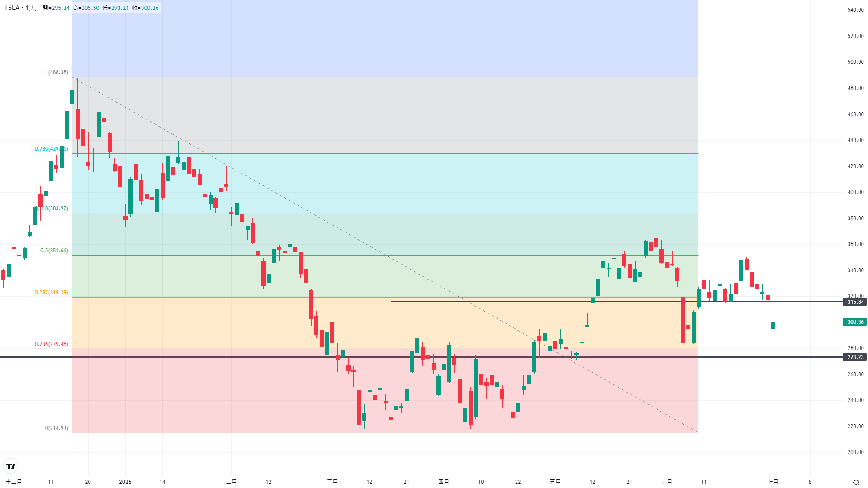Screen dimensions: 868x488
Task: Click Fibonacci level 0.236(279.46) label
Action: click(x=51, y=344)
